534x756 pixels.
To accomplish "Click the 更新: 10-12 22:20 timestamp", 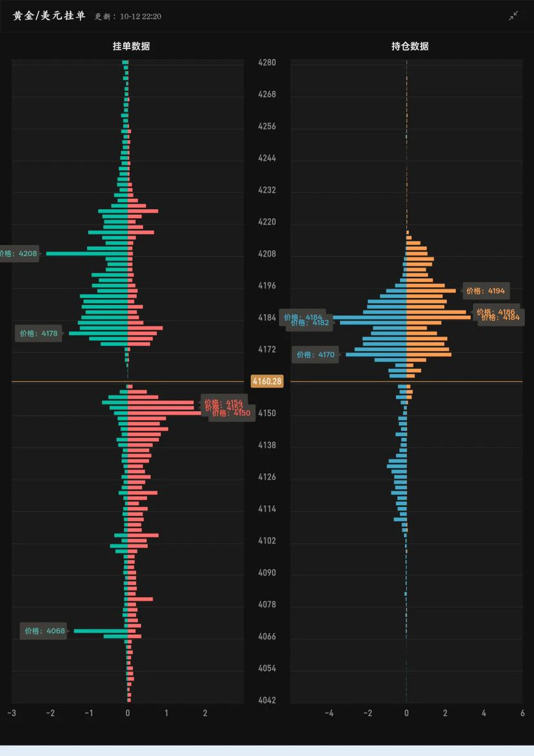I will (128, 16).
